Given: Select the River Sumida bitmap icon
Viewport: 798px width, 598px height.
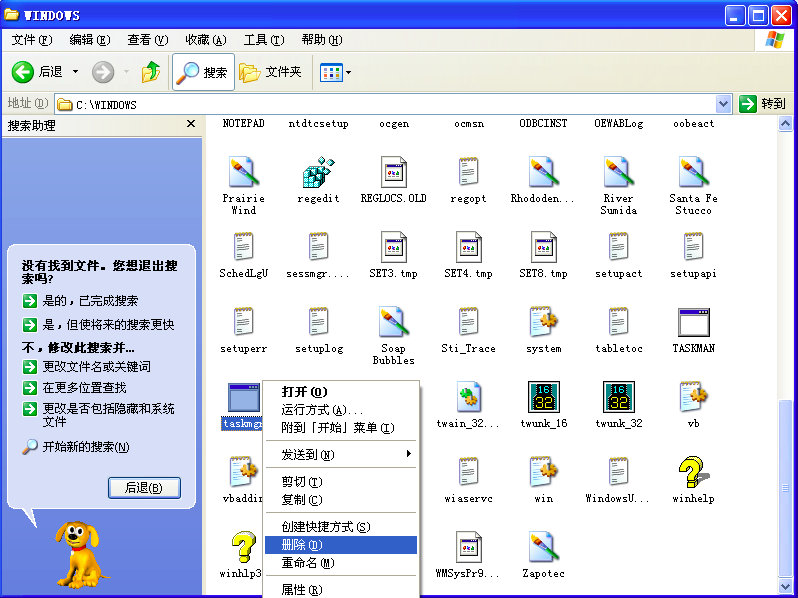Looking at the screenshot, I should 618,173.
